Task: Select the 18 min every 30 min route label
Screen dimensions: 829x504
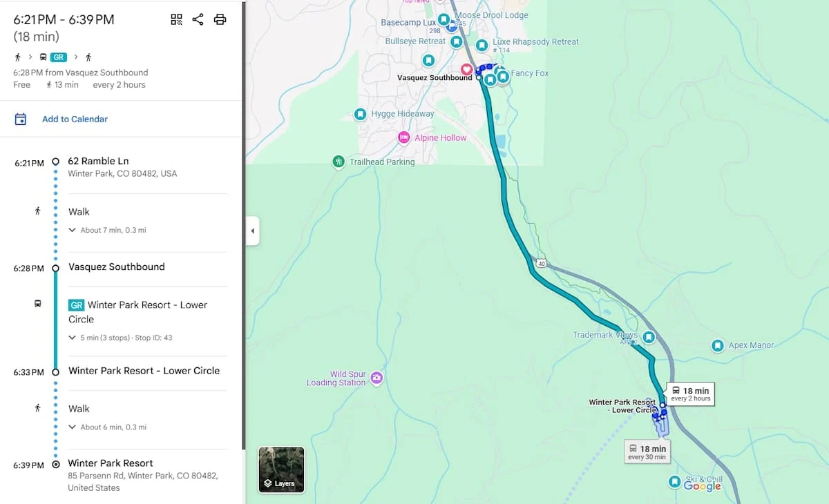Action: [x=647, y=452]
